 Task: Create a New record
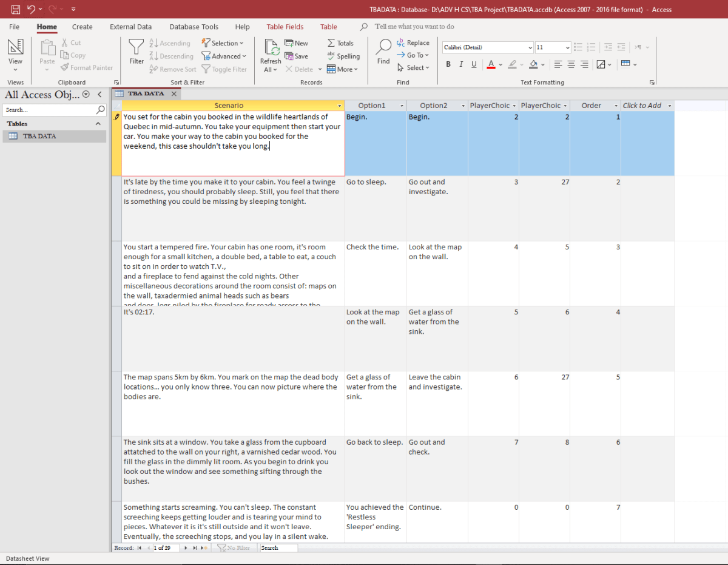pyautogui.click(x=296, y=43)
